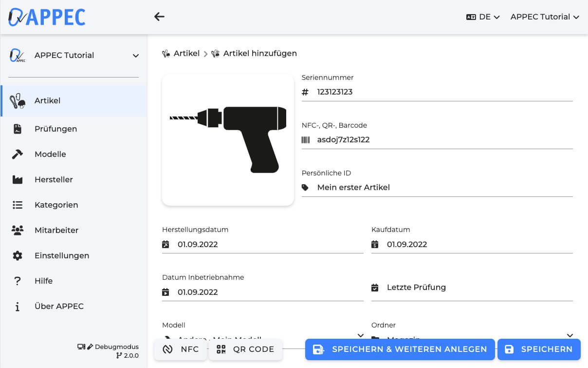Click the Einstellungen gear icon
The width and height of the screenshot is (588, 368).
pyautogui.click(x=17, y=255)
